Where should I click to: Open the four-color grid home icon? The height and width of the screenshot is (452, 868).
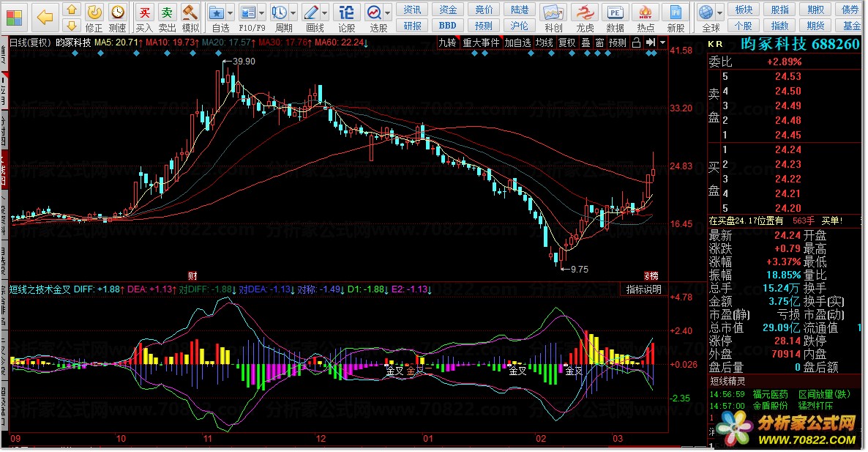15,18
